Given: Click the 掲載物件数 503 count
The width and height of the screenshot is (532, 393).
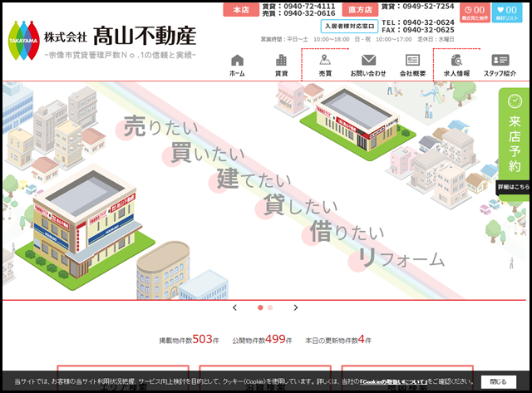Looking at the screenshot, I should 189,340.
